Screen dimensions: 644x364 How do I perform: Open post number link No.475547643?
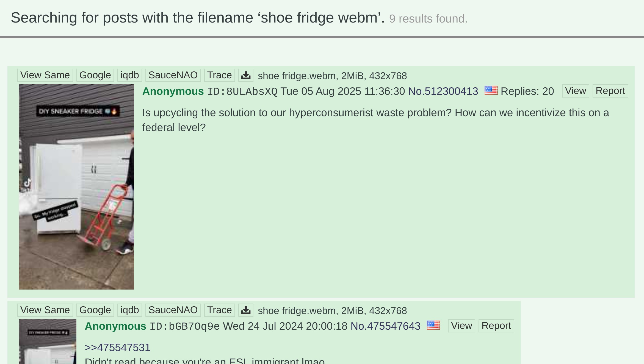(385, 326)
